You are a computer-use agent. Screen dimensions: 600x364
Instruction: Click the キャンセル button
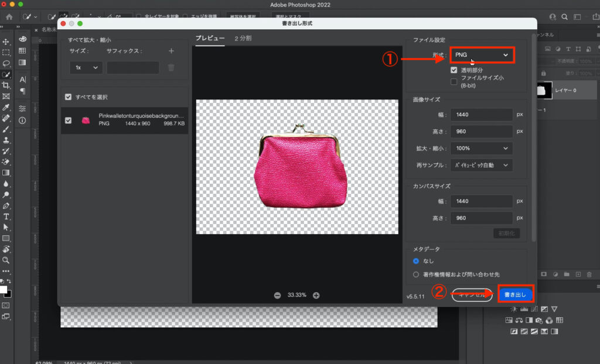pos(472,294)
